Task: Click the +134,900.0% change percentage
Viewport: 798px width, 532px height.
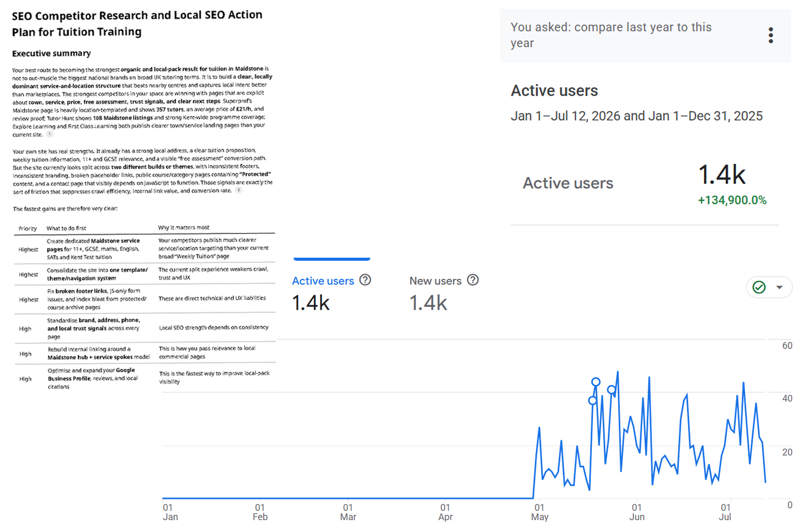Action: [732, 201]
